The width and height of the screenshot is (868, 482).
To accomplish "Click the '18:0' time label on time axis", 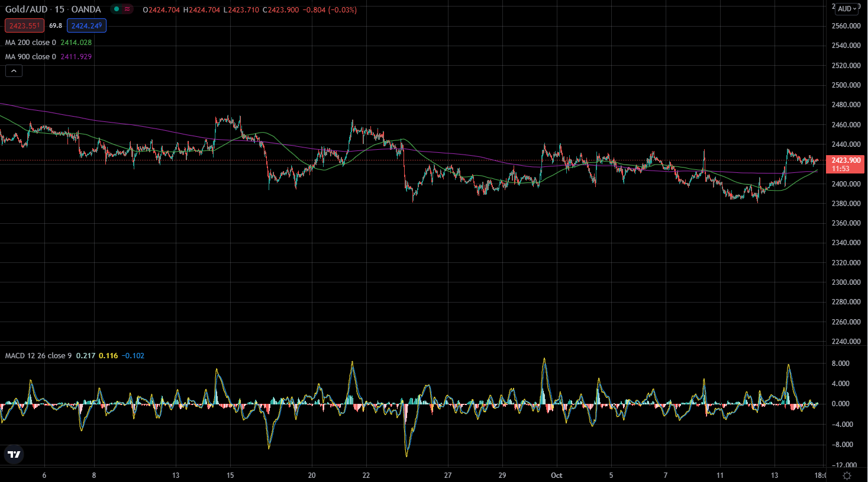I will tap(820, 475).
